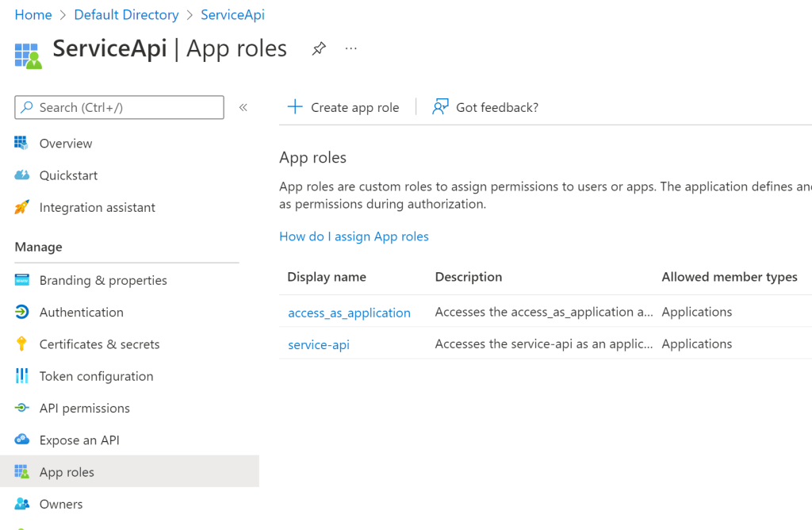812x530 pixels.
Task: Navigate to Default Directory via breadcrumb
Action: click(126, 14)
